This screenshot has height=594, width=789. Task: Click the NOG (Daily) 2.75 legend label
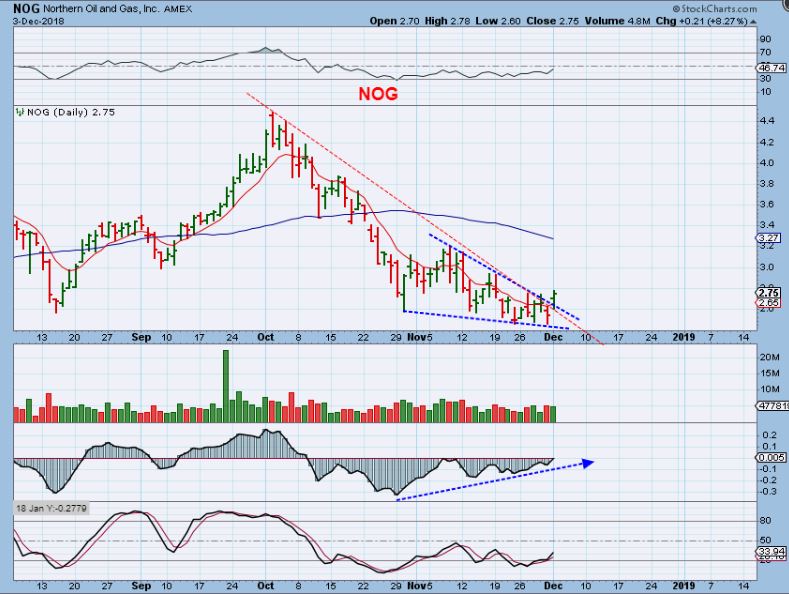coord(71,112)
